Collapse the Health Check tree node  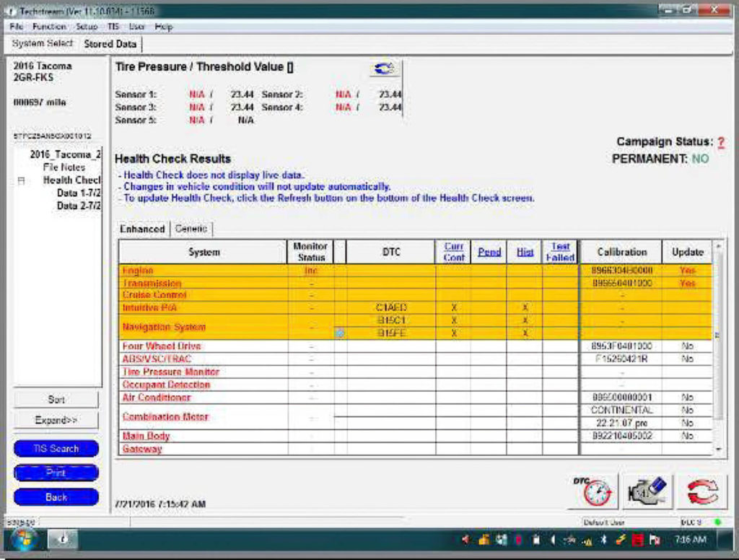point(21,180)
